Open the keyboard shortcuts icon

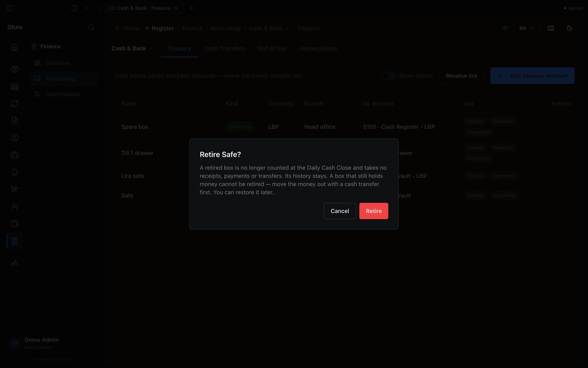coord(551,28)
